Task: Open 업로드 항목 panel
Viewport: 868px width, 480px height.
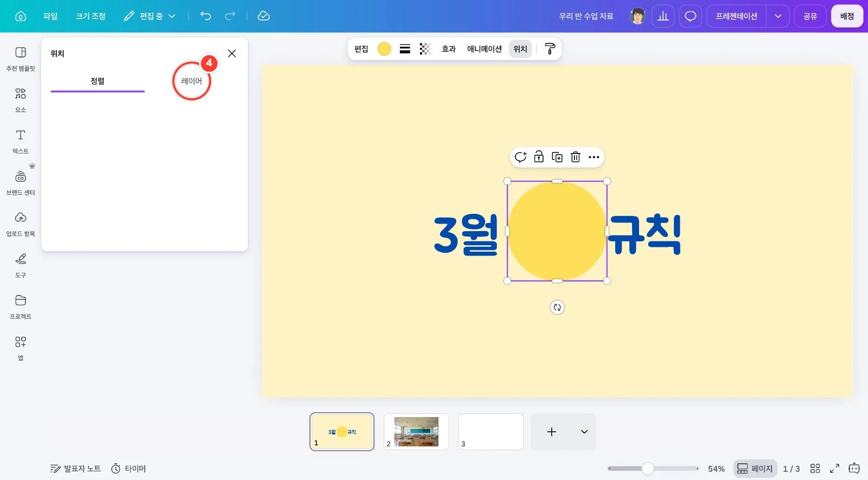Action: (x=21, y=225)
